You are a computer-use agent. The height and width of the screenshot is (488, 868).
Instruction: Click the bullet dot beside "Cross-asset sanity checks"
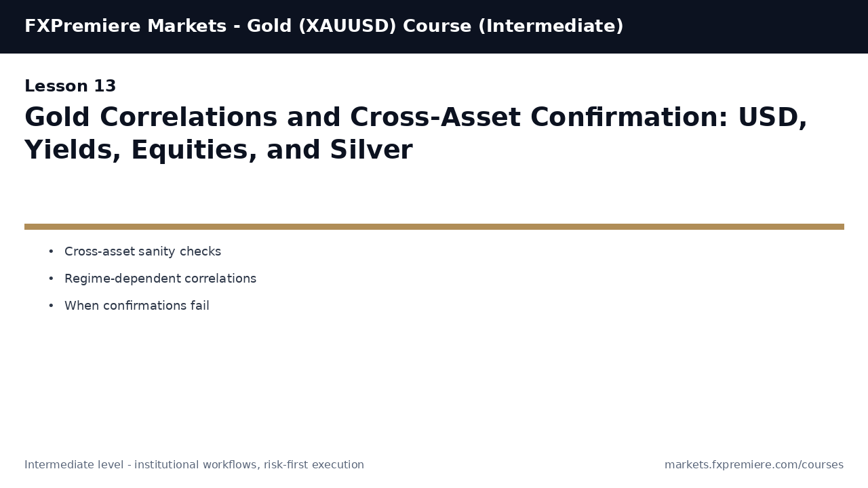tap(51, 252)
